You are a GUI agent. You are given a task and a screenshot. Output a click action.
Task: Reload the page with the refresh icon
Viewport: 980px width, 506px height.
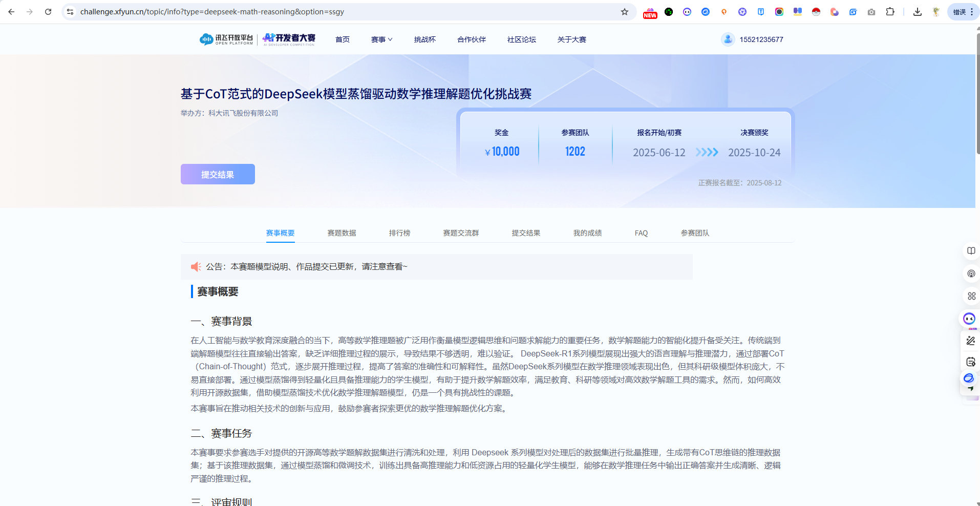(x=48, y=12)
